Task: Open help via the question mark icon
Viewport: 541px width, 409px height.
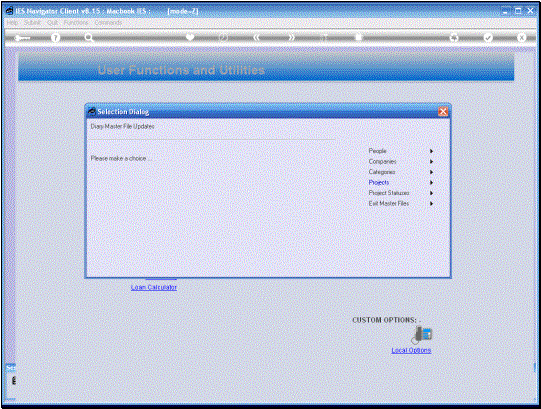Action: [x=55, y=38]
